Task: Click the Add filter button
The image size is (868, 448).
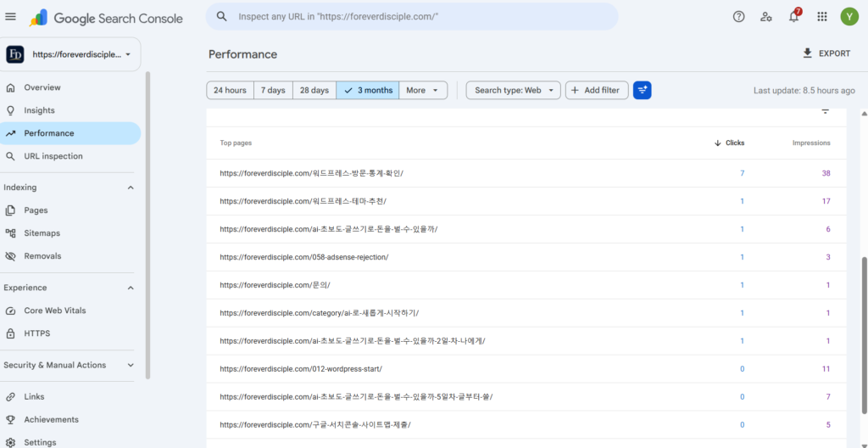Action: point(597,91)
